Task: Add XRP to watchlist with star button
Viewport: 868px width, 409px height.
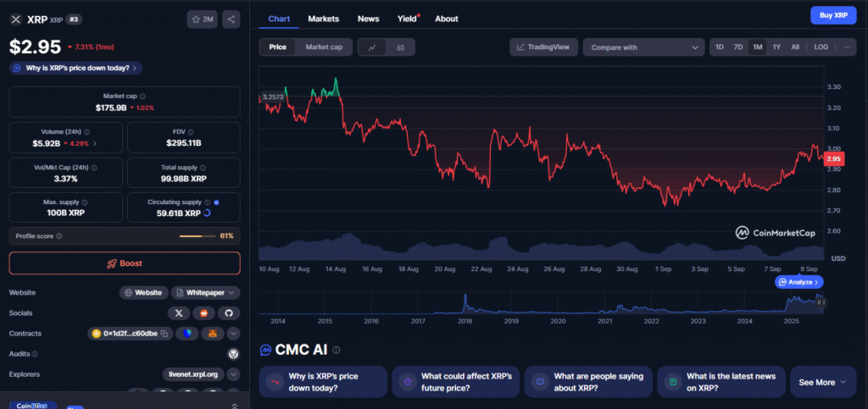Action: tap(202, 19)
